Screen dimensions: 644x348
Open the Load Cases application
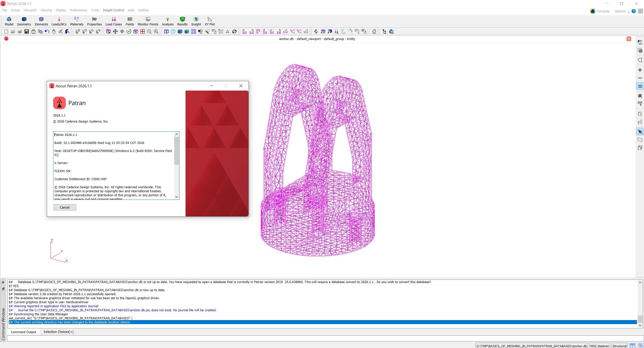(x=114, y=21)
